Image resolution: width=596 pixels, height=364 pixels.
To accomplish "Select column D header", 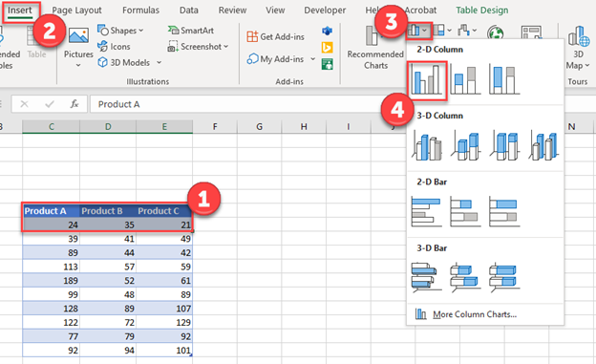I will pos(108,127).
